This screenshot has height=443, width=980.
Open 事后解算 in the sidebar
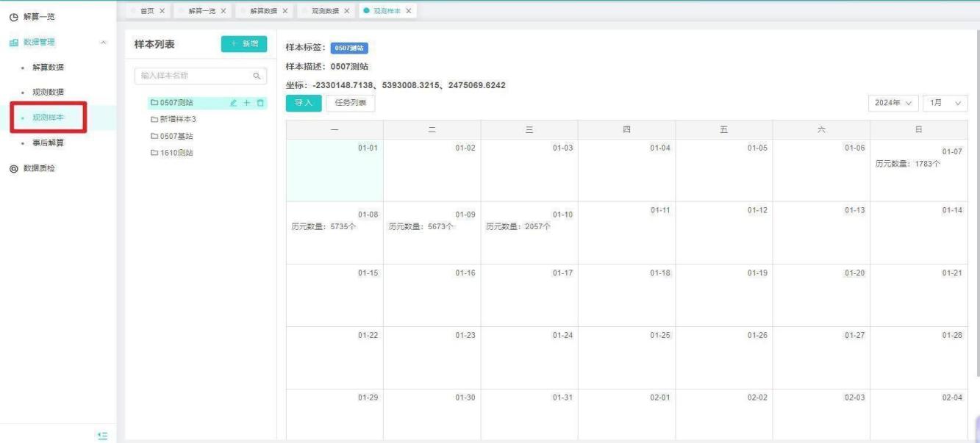(48, 143)
